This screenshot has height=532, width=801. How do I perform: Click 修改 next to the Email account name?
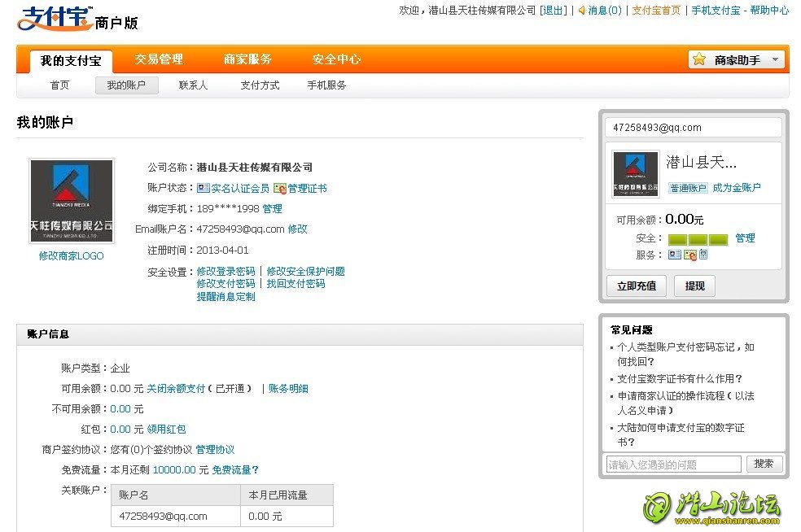pyautogui.click(x=297, y=229)
